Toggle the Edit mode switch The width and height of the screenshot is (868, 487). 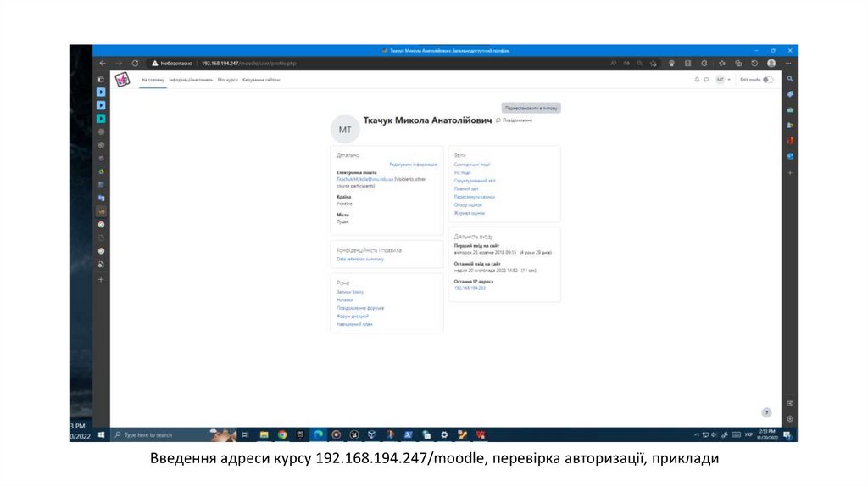(x=767, y=80)
